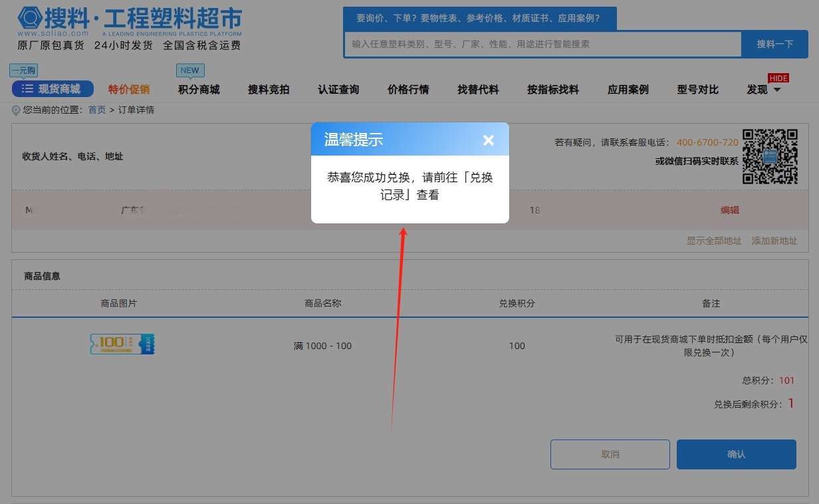Click 编辑 to edit the address
This screenshot has width=819, height=504.
pyautogui.click(x=730, y=210)
